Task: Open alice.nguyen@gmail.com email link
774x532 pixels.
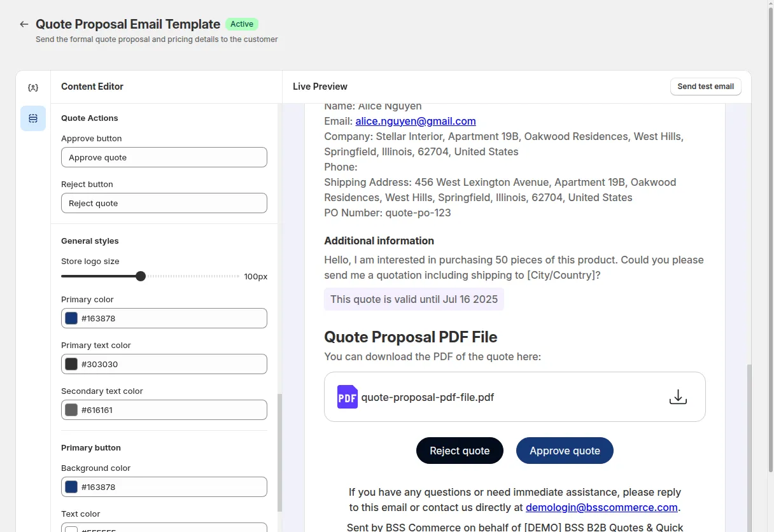Action: coord(416,121)
